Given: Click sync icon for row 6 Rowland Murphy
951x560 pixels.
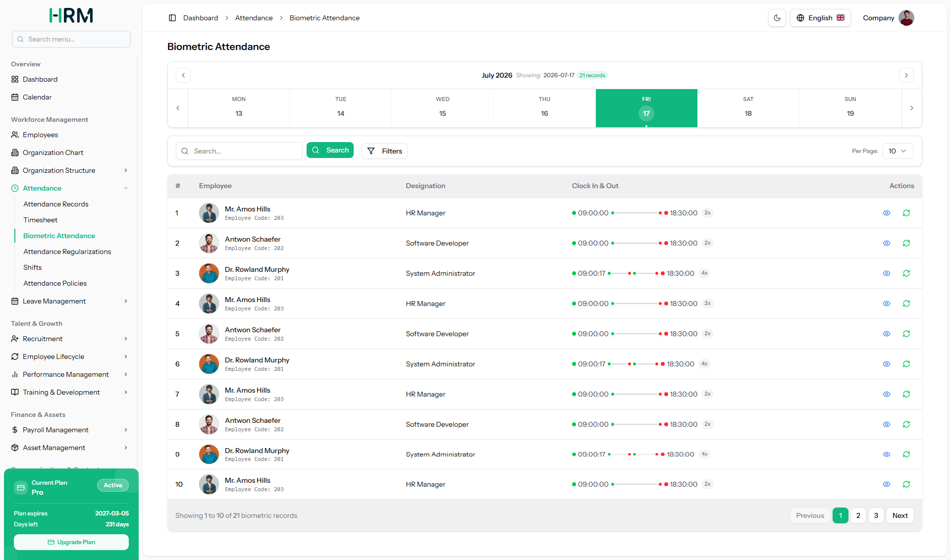Looking at the screenshot, I should click(x=906, y=364).
